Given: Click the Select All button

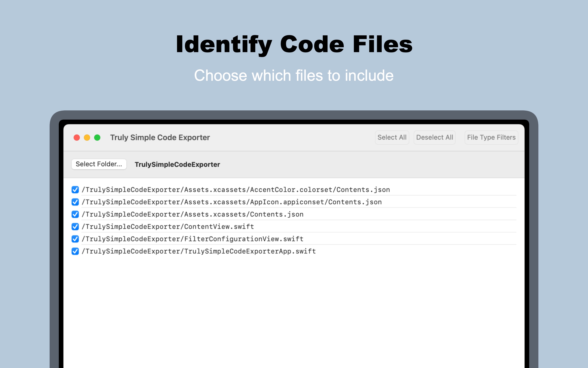Looking at the screenshot, I should tap(392, 138).
